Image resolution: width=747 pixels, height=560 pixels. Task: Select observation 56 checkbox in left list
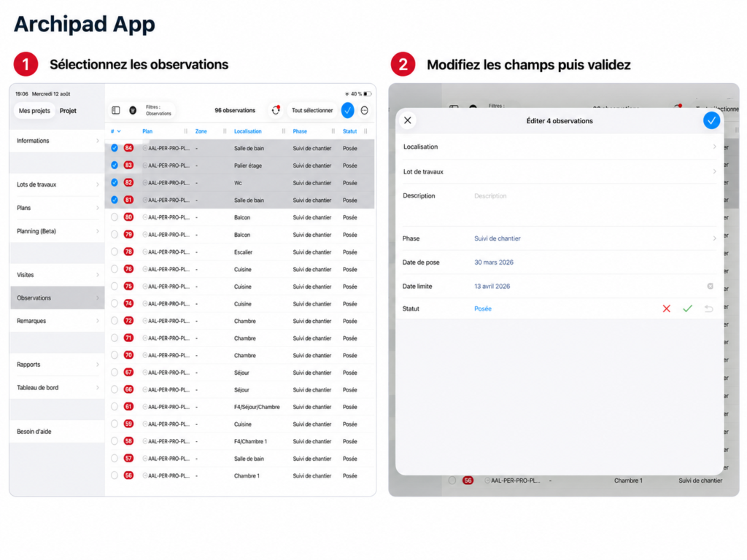click(x=115, y=475)
